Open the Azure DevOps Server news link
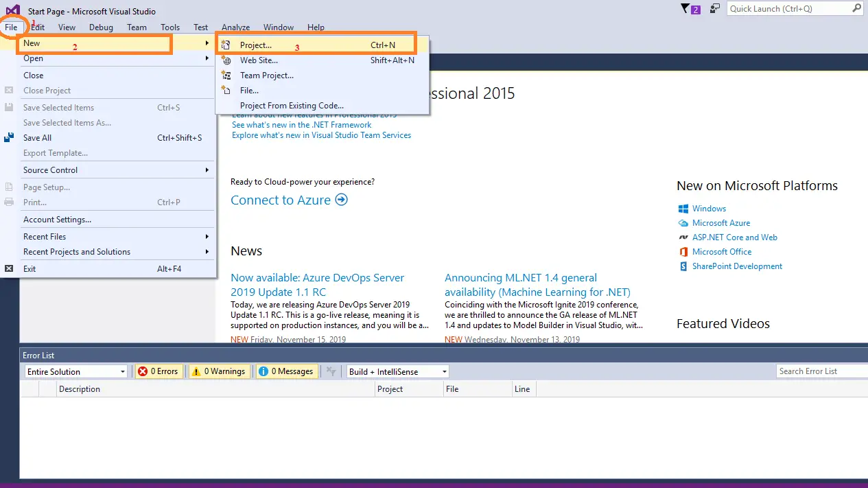Image resolution: width=868 pixels, height=488 pixels. (x=317, y=285)
